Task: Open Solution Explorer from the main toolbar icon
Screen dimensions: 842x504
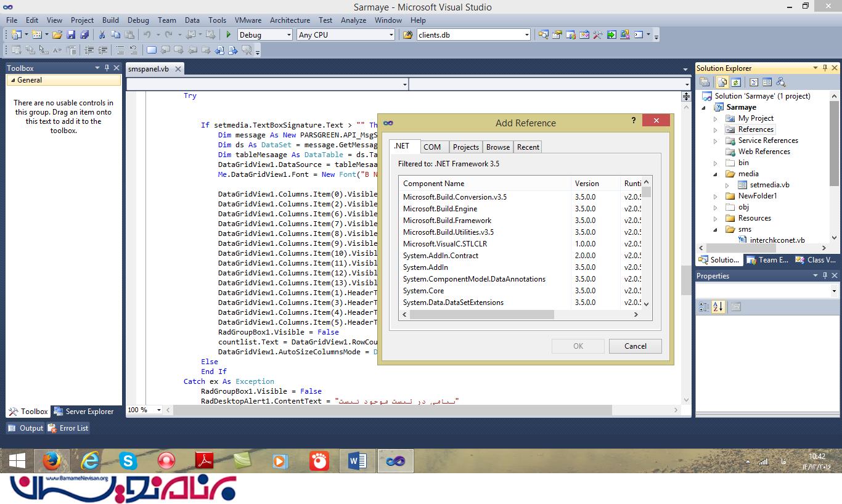Action: pyautogui.click(x=544, y=35)
